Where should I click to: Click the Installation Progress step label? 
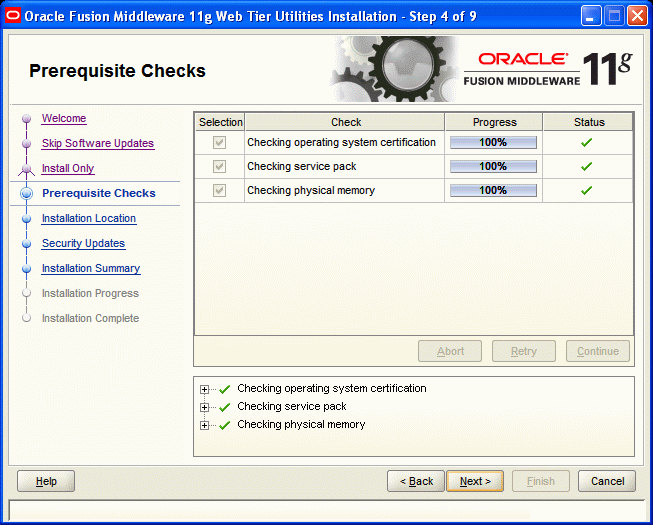pos(90,293)
